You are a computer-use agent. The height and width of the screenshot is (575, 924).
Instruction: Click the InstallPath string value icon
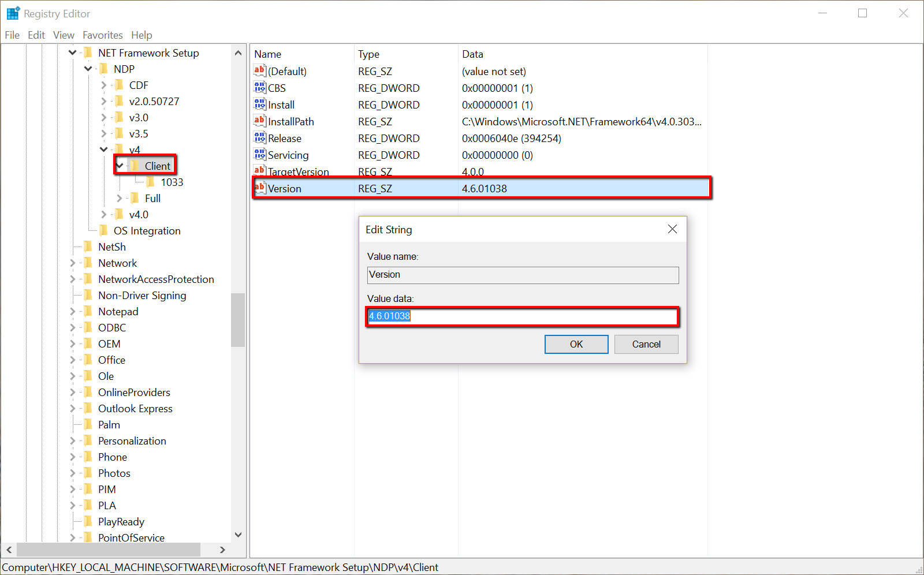[260, 121]
